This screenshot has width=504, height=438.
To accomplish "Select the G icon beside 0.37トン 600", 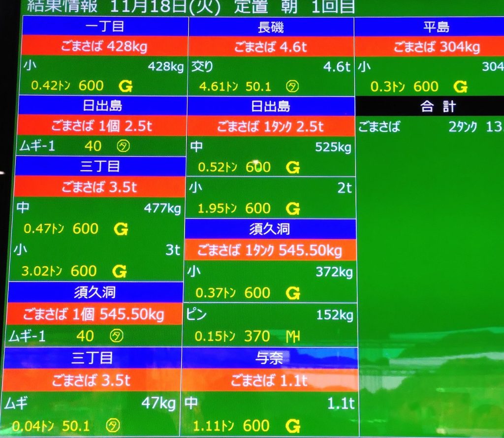I will pyautogui.click(x=293, y=294).
